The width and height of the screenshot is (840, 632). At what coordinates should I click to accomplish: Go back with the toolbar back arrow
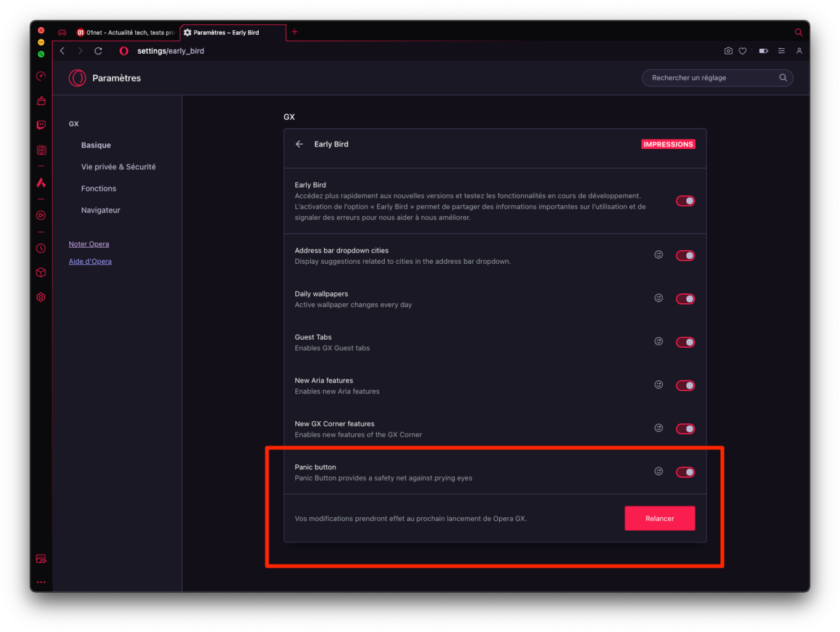(62, 51)
